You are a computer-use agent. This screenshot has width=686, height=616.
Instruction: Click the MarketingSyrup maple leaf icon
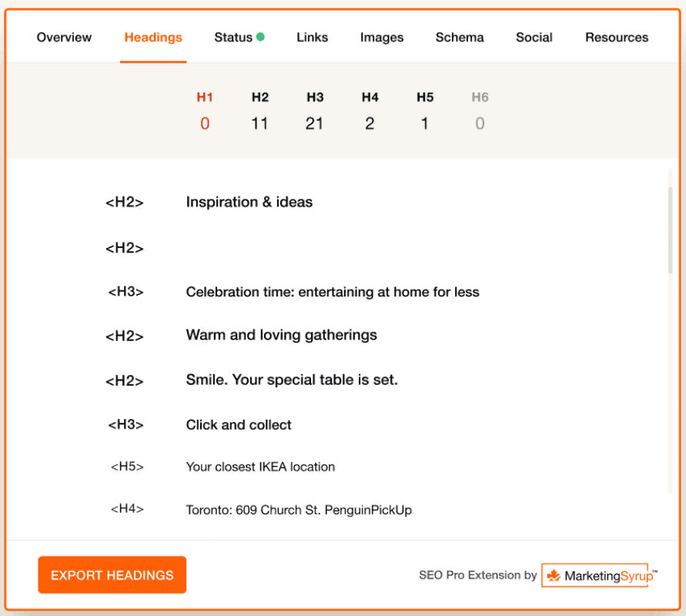[553, 575]
